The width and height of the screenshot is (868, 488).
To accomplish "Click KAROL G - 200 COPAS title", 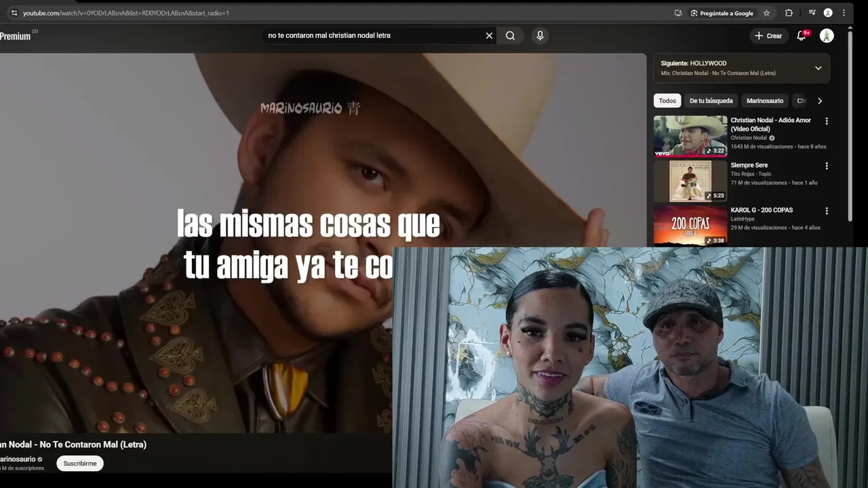I will pyautogui.click(x=762, y=210).
